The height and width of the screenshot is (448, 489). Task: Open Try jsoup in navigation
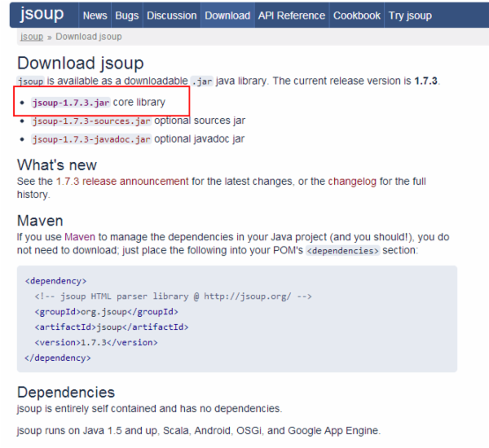point(410,15)
